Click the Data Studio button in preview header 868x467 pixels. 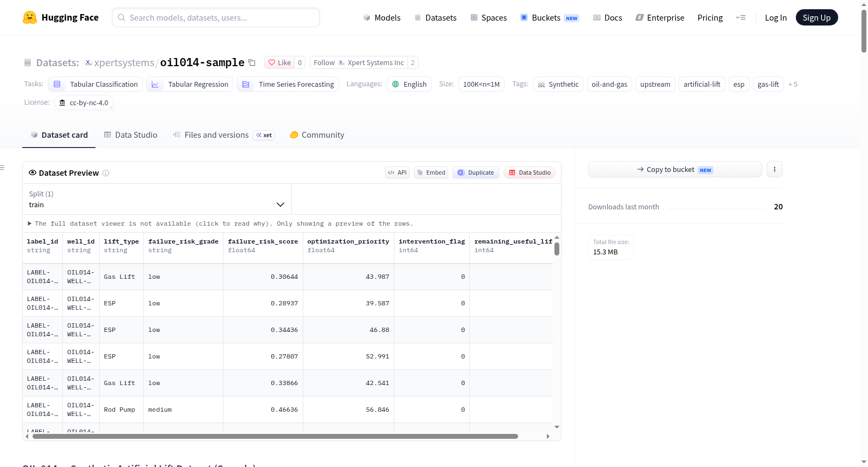pyautogui.click(x=529, y=172)
